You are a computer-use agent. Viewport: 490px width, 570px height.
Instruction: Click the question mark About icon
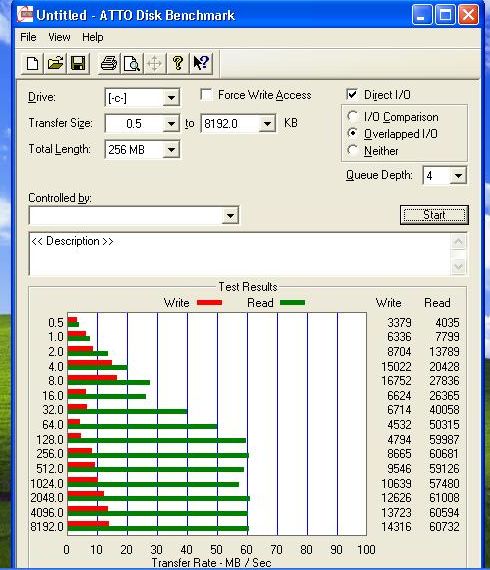coord(178,63)
